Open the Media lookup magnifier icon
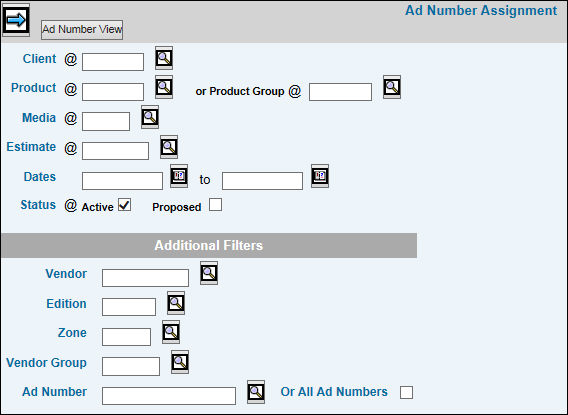This screenshot has width=568, height=415. pyautogui.click(x=150, y=117)
